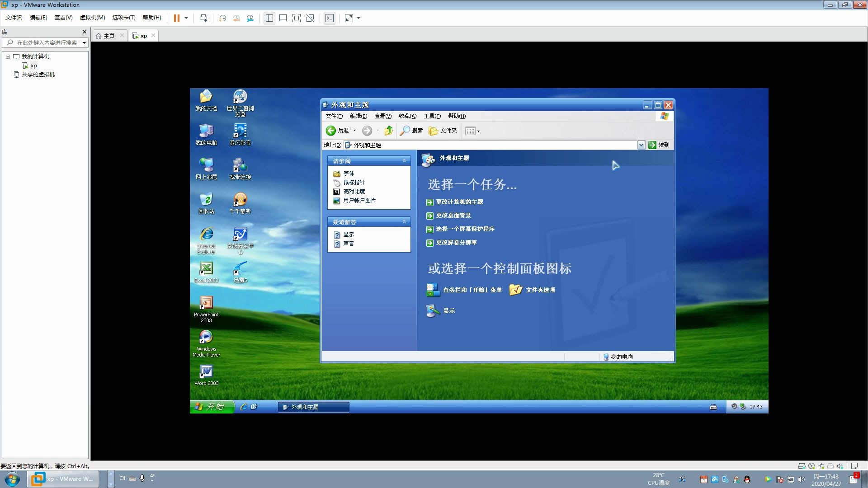Open 我的文档 desktop icon

[206, 100]
